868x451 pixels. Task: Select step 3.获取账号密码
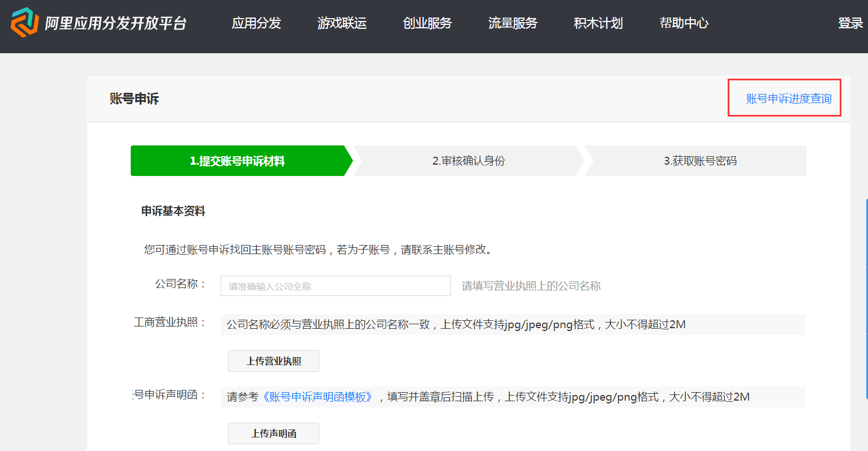click(697, 161)
